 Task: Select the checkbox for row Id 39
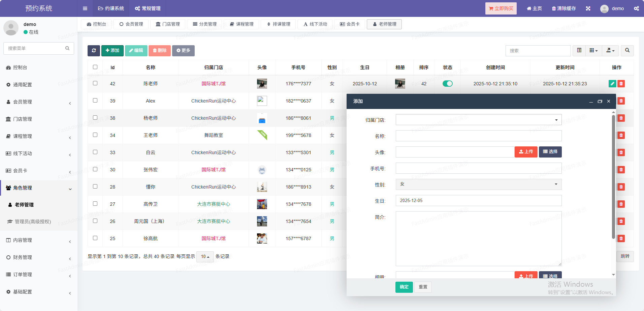(95, 101)
